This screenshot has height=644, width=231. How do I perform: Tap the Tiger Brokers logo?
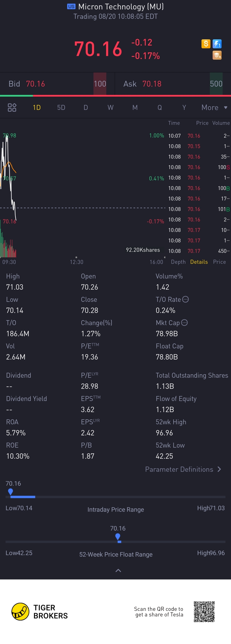click(21, 611)
